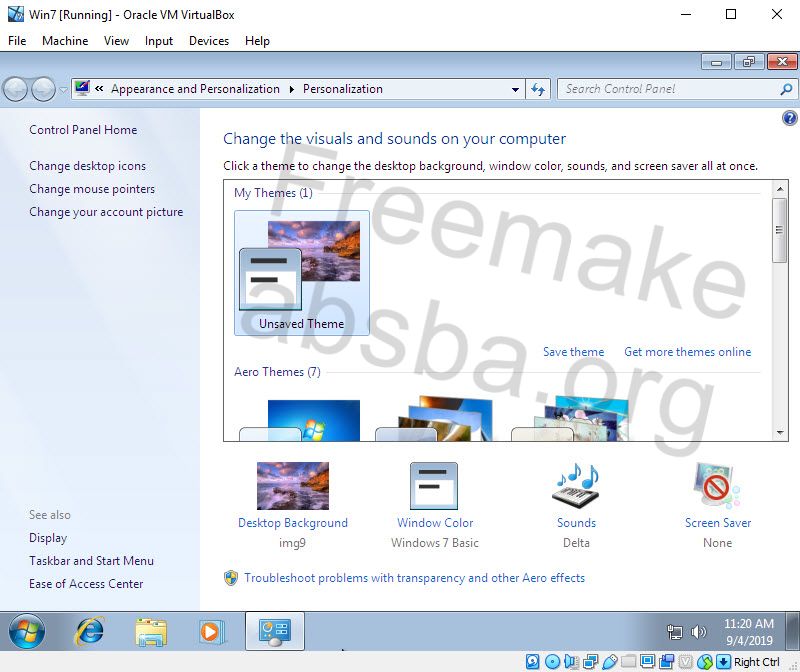Open the Display link under See also
This screenshot has width=800, height=672.
[x=48, y=538]
